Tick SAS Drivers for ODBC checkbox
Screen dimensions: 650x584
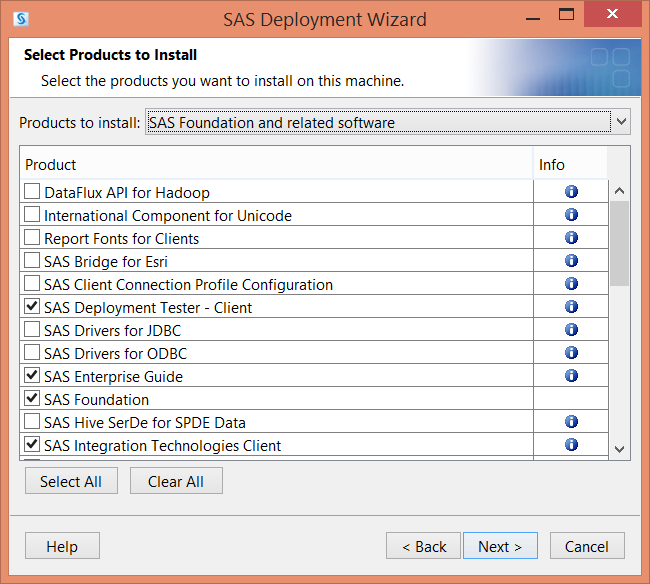click(32, 353)
